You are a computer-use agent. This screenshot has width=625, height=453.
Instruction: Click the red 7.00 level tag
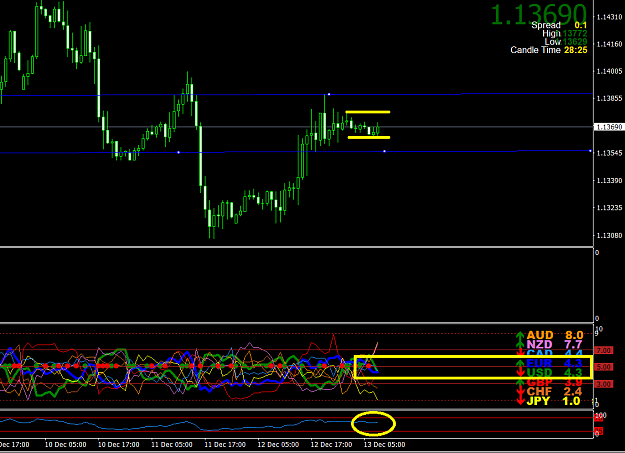[x=603, y=351]
